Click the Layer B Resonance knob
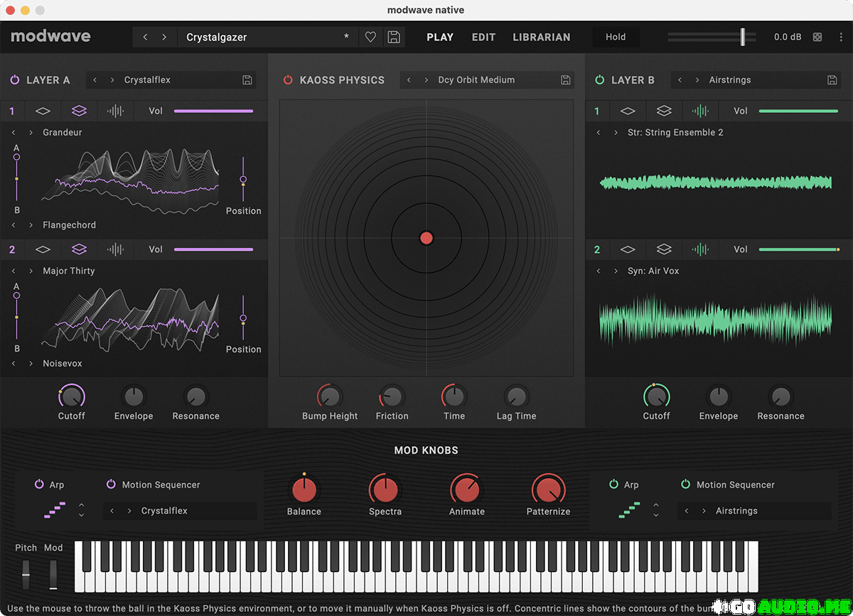Viewport: 853px width, 616px height. click(780, 396)
